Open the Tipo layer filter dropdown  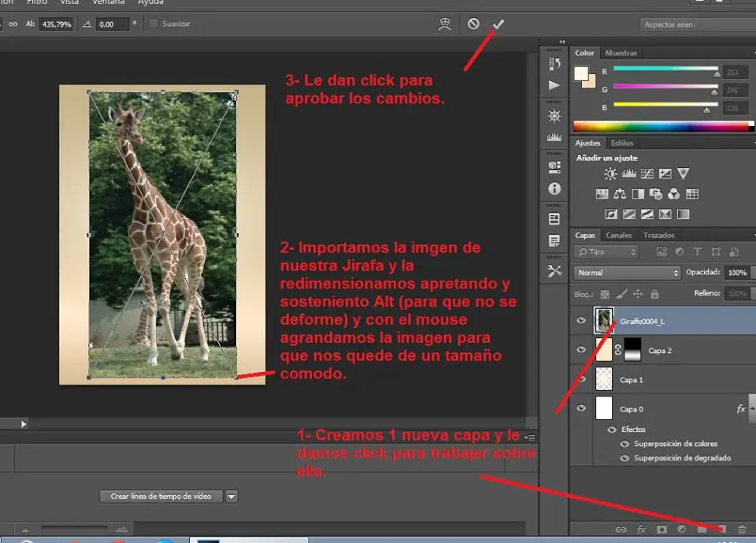pyautogui.click(x=606, y=252)
